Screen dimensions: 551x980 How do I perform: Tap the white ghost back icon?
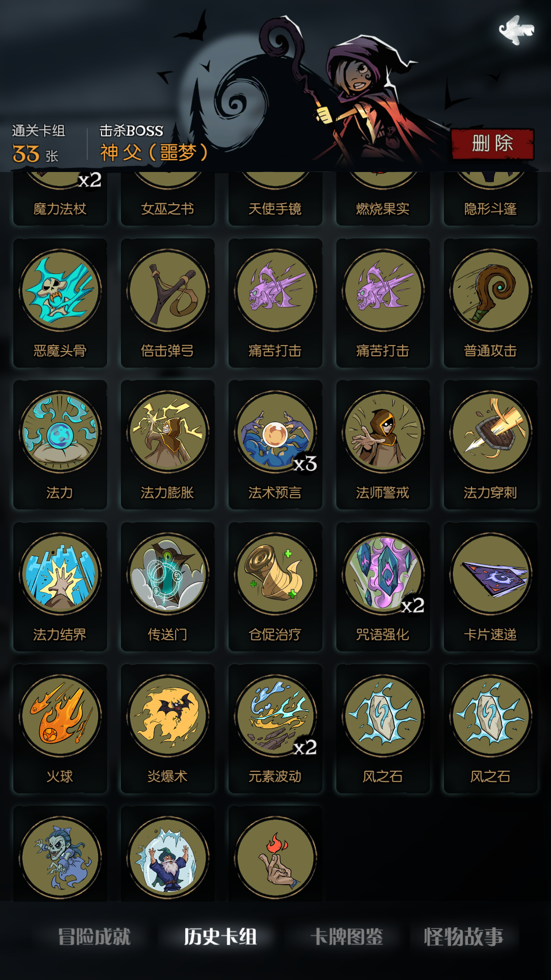(x=516, y=30)
